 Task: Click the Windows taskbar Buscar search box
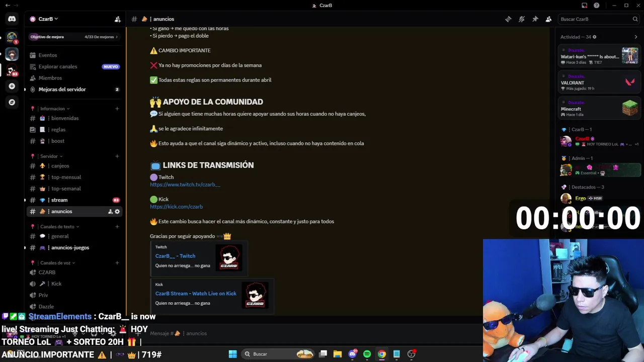[277, 354]
